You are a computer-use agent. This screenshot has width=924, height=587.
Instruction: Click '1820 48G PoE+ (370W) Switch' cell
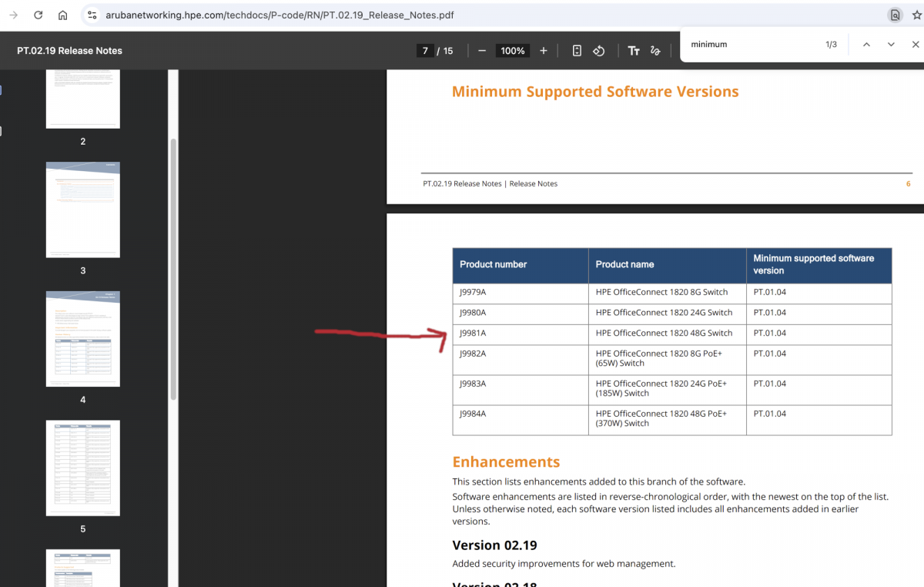coord(668,420)
